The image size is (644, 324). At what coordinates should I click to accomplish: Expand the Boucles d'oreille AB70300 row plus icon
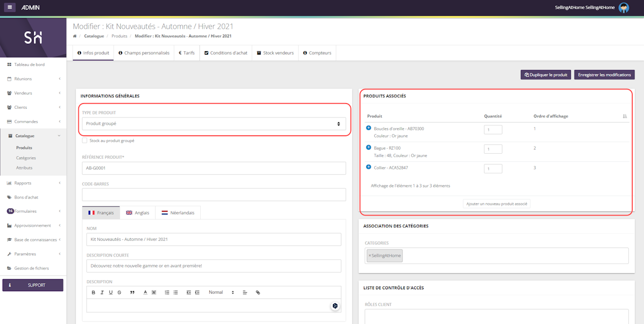click(x=369, y=128)
